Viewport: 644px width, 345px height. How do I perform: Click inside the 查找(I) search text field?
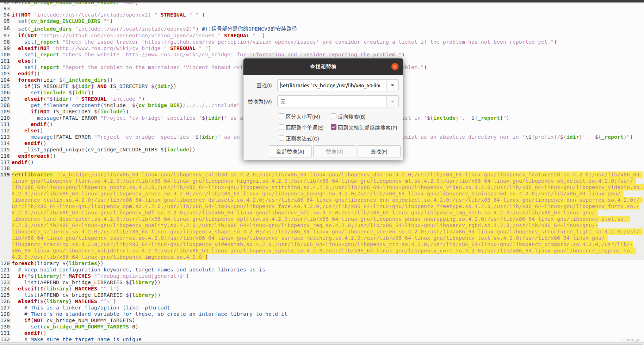click(x=331, y=85)
